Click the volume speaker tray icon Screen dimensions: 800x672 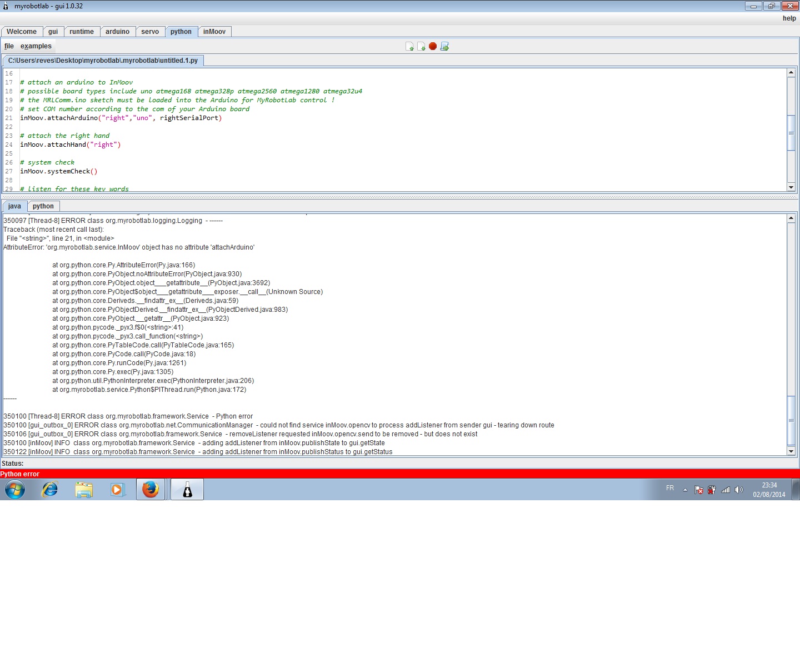pyautogui.click(x=738, y=490)
